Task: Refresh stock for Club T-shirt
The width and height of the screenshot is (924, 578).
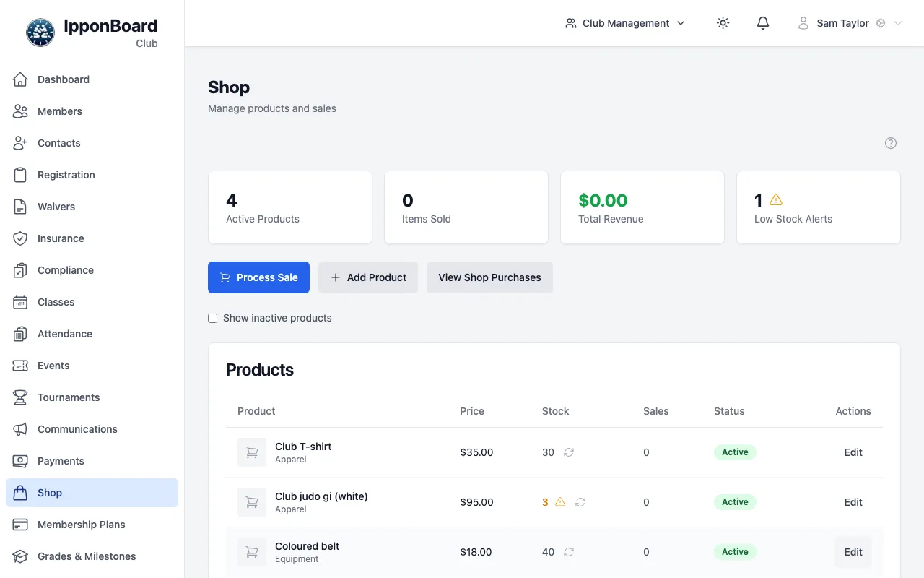Action: pos(569,452)
